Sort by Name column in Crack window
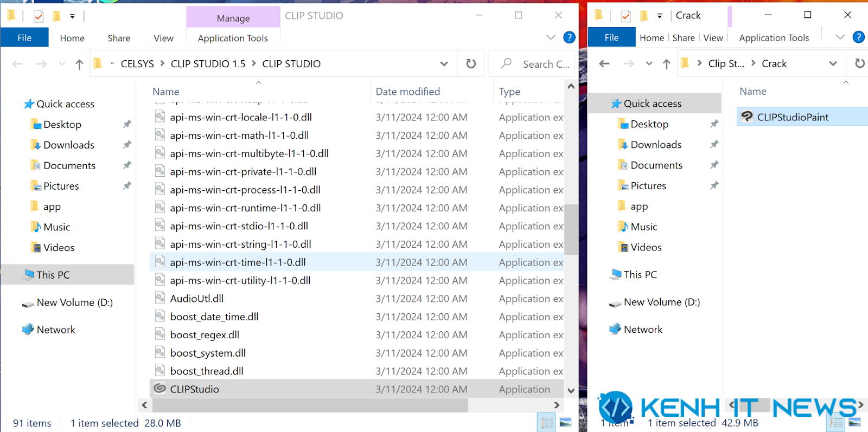Image resolution: width=868 pixels, height=432 pixels. [x=753, y=92]
